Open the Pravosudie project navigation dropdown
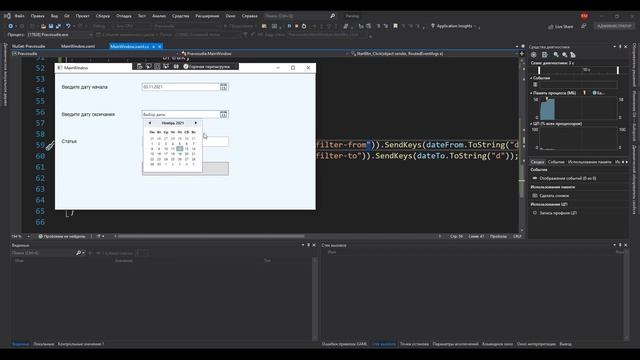The width and height of the screenshot is (640, 360). pos(96,53)
